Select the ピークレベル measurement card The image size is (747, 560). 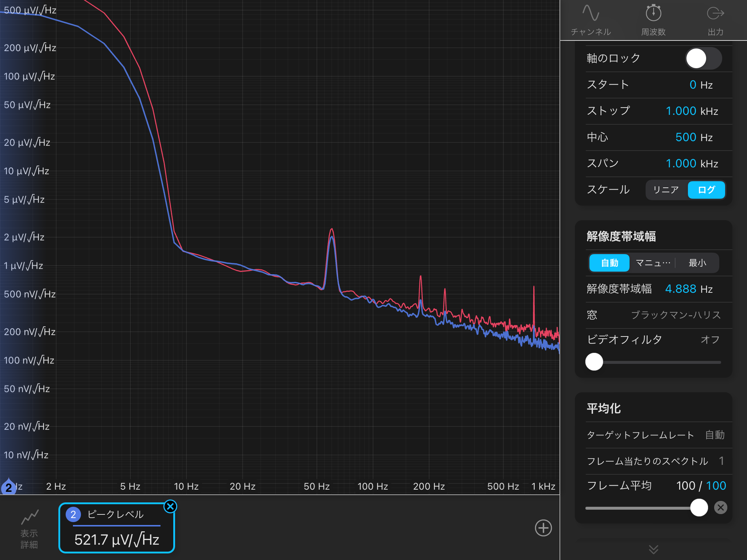pos(117,528)
